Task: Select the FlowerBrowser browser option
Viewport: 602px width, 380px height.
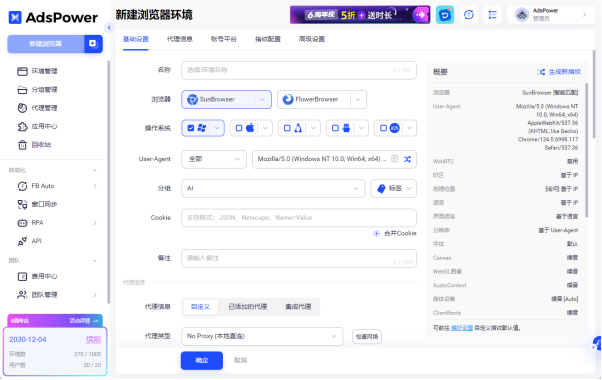Action: tap(314, 99)
